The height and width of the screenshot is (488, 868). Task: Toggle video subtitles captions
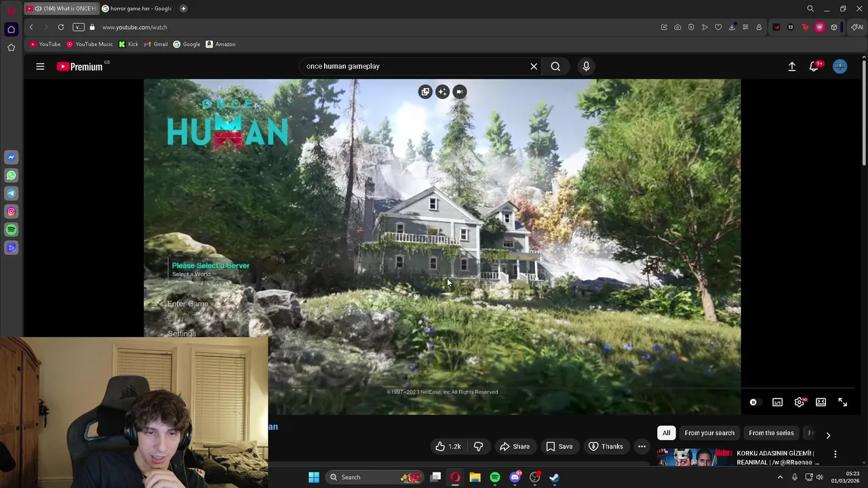tap(778, 403)
